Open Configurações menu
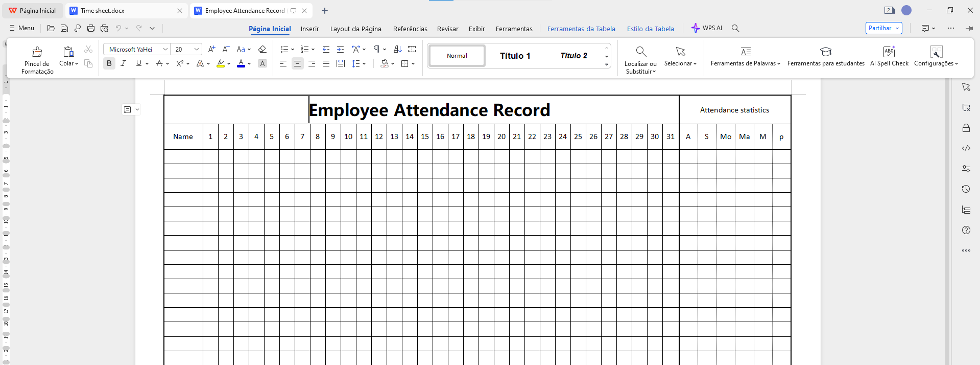This screenshot has height=365, width=980. pyautogui.click(x=936, y=56)
